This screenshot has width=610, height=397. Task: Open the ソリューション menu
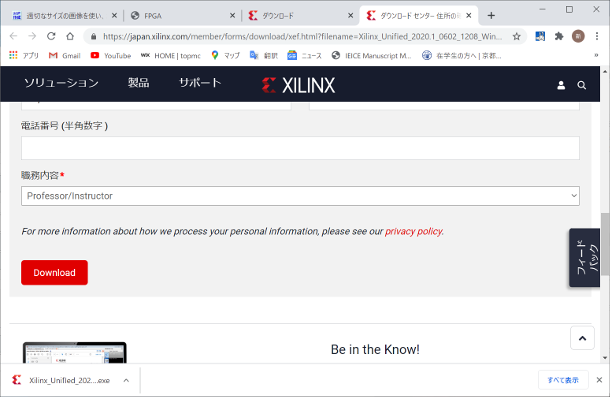[x=61, y=83]
